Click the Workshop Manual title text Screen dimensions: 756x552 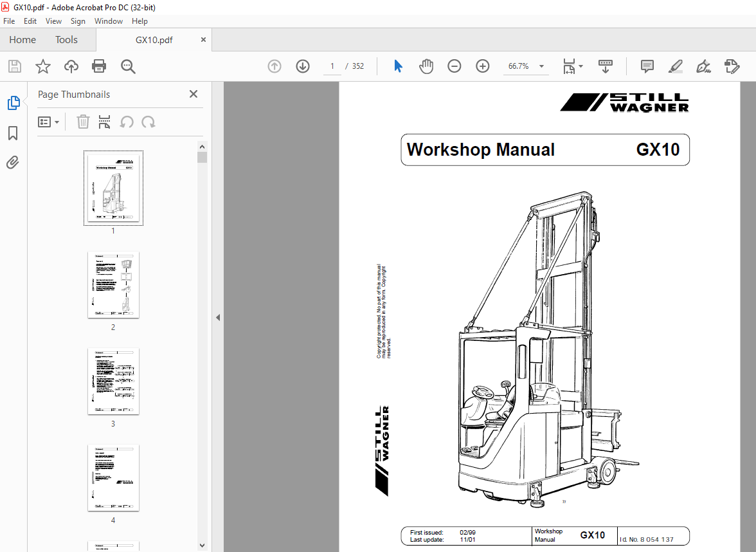pos(481,149)
